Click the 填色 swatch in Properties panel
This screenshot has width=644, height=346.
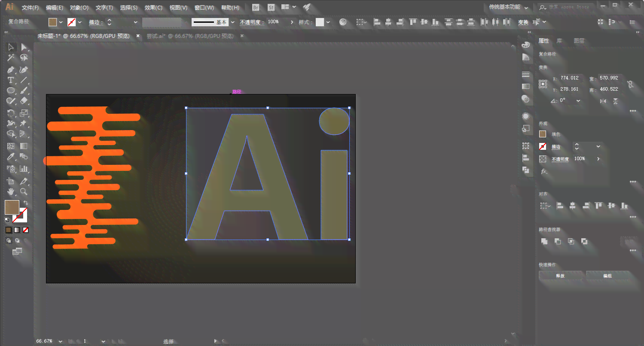pos(543,134)
